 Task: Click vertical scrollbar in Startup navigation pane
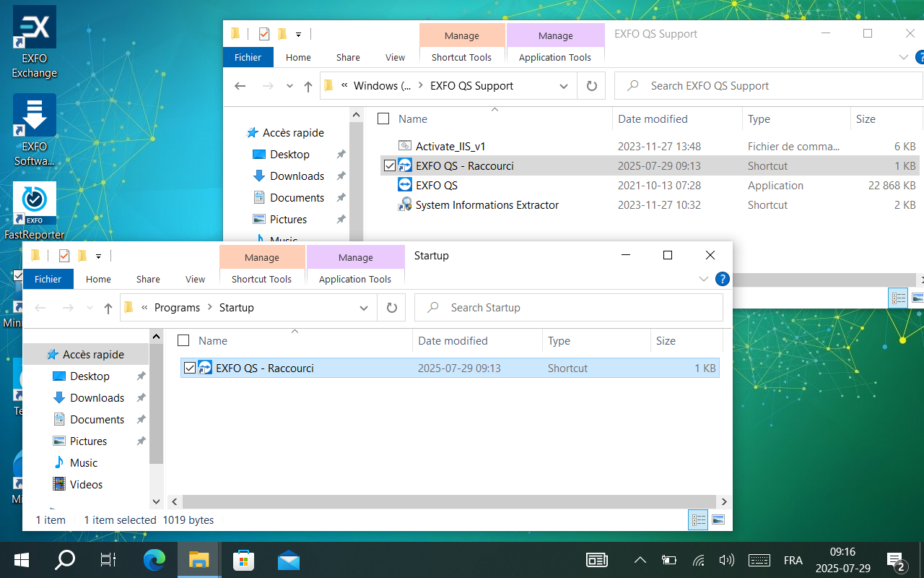tap(156, 403)
